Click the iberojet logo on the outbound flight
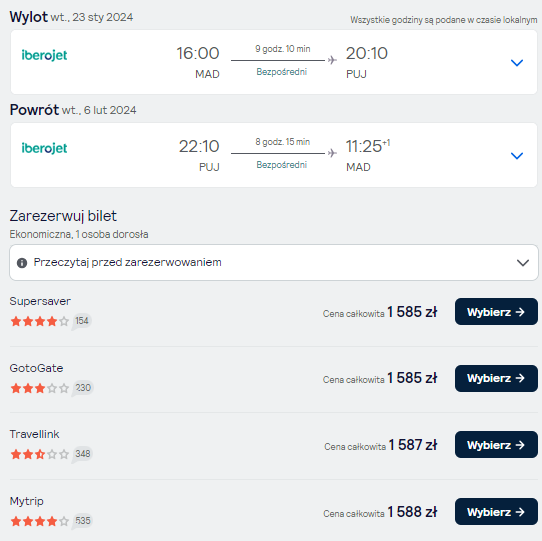 point(44,55)
